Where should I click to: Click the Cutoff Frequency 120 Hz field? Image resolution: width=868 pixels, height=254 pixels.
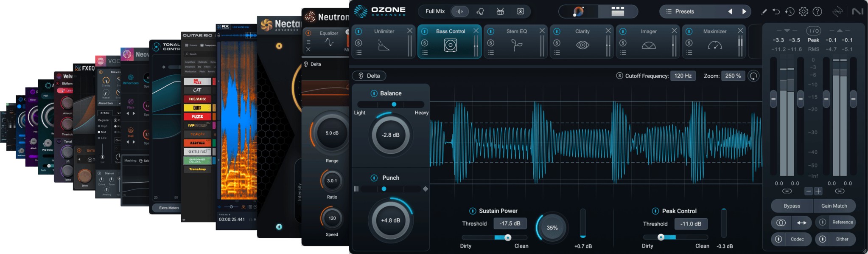pyautogui.click(x=683, y=76)
